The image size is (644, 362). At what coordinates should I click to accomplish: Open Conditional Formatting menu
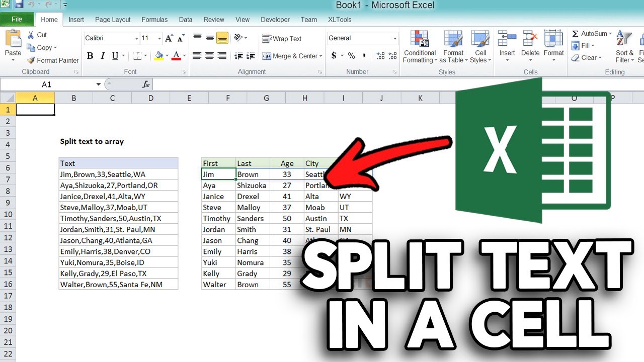click(420, 47)
